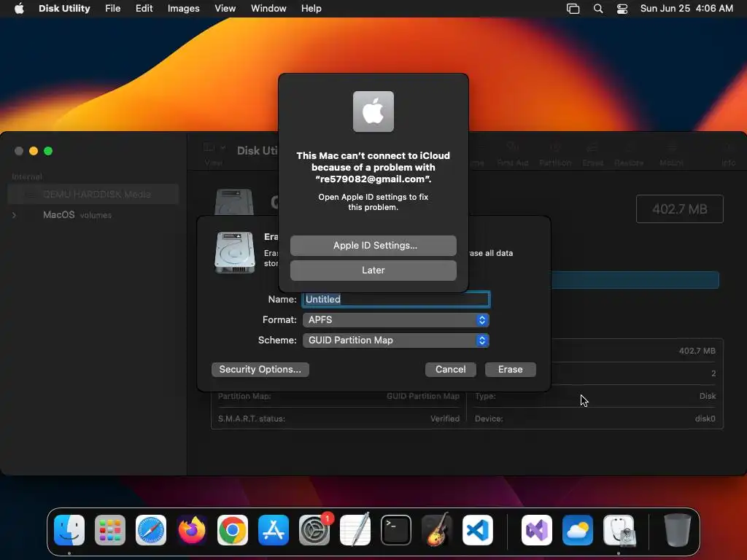Screen dimensions: 747x560
Task: Dismiss iCloud alert with Later
Action: point(373,271)
